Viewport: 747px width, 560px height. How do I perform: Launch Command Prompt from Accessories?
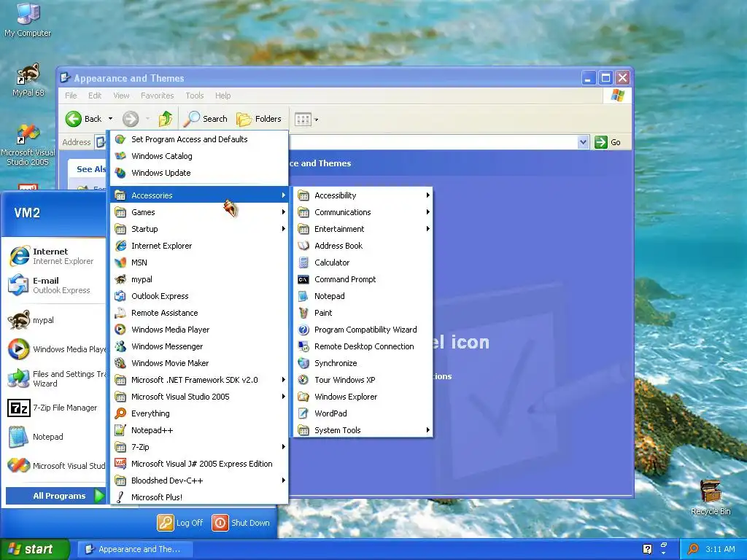[363, 279]
